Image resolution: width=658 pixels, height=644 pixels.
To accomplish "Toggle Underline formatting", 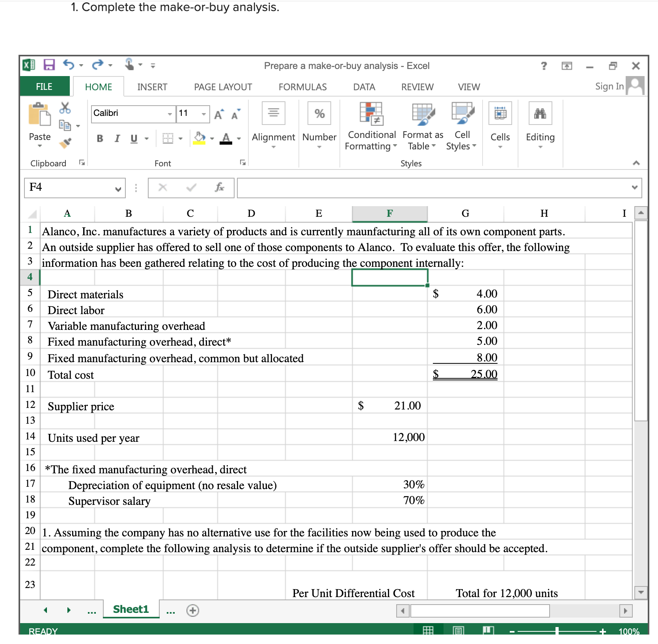I will pos(133,139).
